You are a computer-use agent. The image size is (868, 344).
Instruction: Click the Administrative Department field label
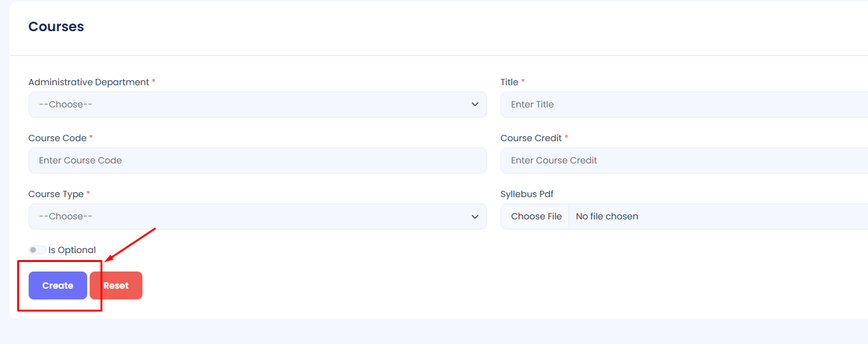(x=88, y=82)
